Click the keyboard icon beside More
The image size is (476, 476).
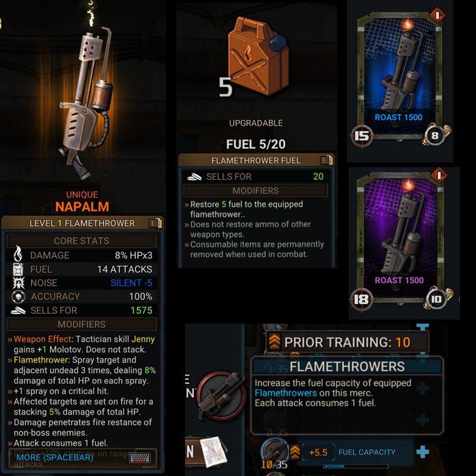[140, 457]
